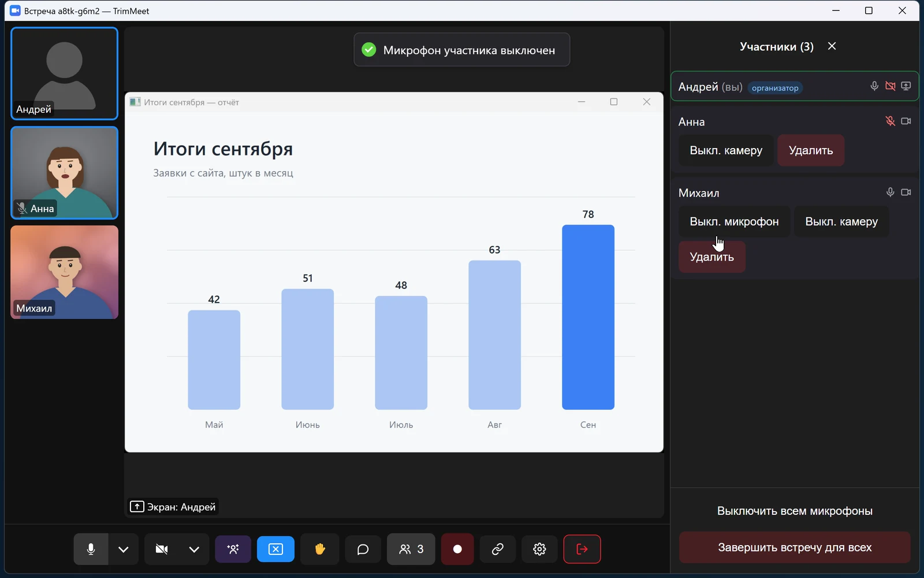Close the Участники panel
924x578 pixels.
(x=832, y=46)
